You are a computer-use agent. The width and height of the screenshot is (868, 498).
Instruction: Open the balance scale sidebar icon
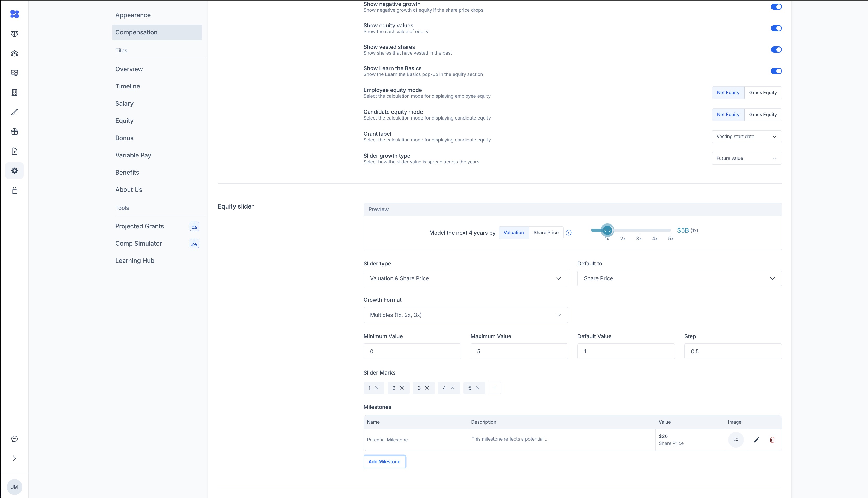click(x=14, y=33)
